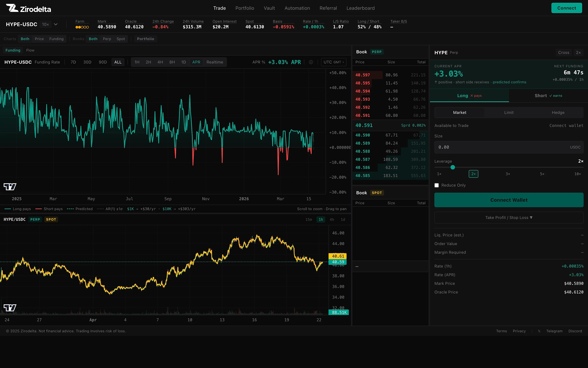Click the predicted confirms text

pos(509,82)
